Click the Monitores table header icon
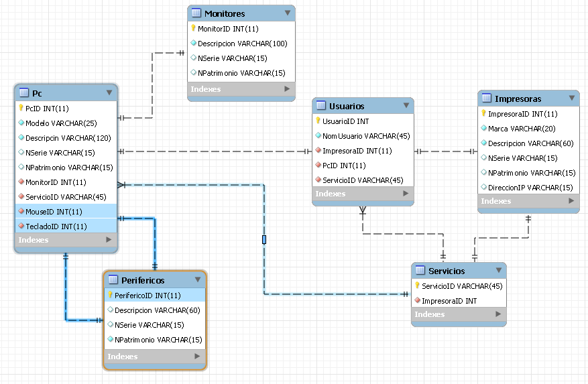The image size is (588, 384). pos(196,13)
